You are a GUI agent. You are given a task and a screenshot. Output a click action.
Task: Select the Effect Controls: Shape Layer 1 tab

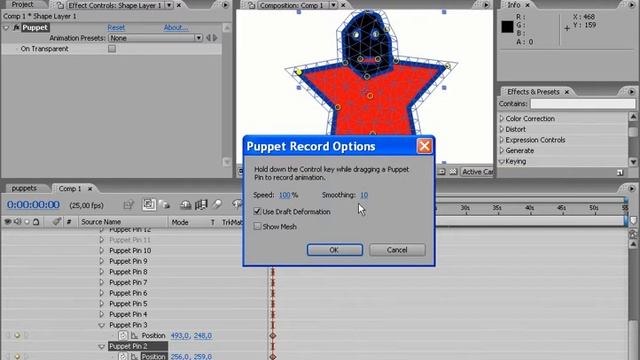115,5
